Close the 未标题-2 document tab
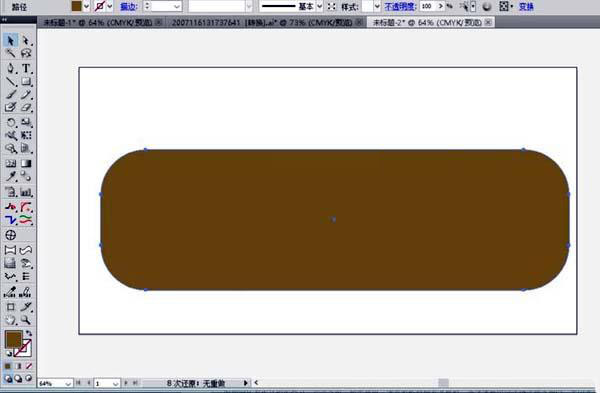 click(x=488, y=23)
